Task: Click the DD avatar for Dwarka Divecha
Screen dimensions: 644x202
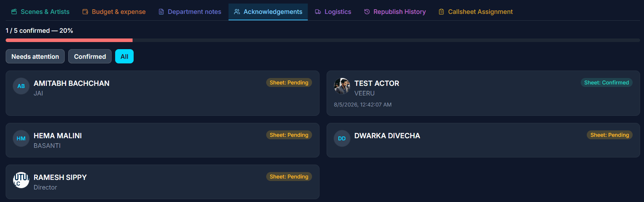Action: pyautogui.click(x=342, y=139)
